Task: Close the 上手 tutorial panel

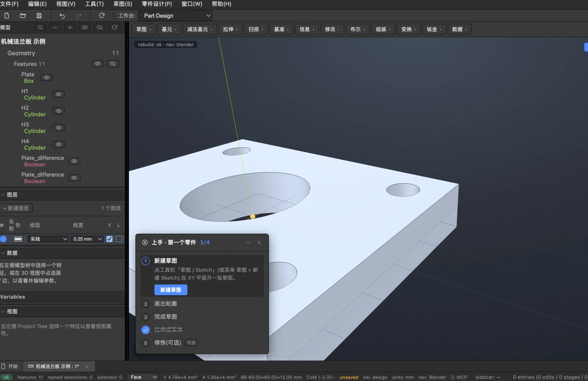Action: [x=259, y=242]
